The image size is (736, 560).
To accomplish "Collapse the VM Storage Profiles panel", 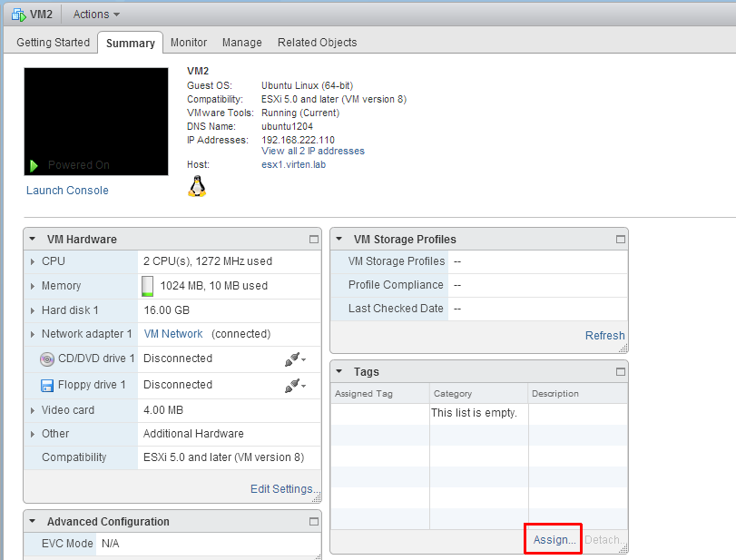I will pos(339,239).
